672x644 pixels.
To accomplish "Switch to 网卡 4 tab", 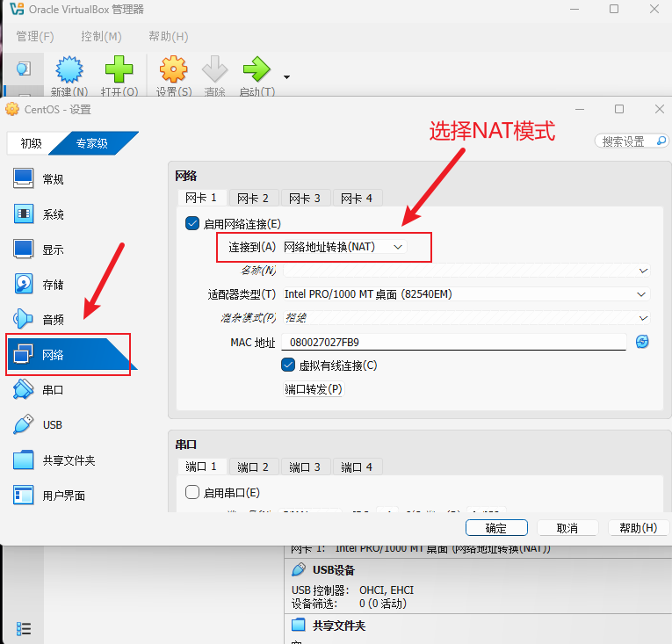I will pos(357,198).
